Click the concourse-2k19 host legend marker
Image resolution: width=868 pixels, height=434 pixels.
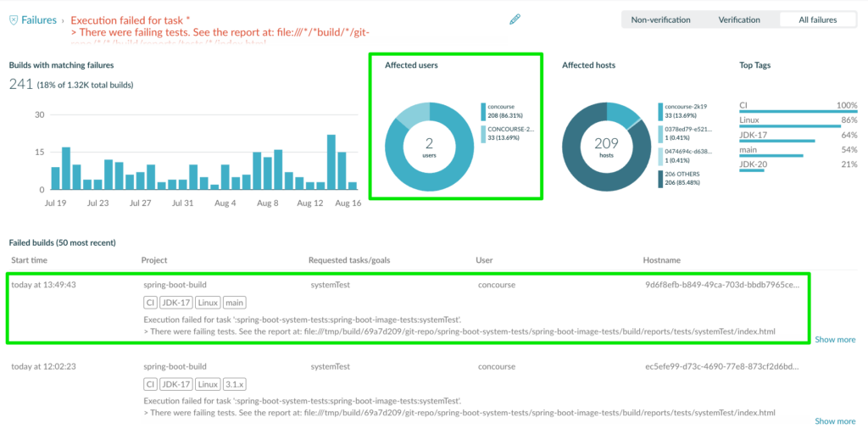(660, 111)
